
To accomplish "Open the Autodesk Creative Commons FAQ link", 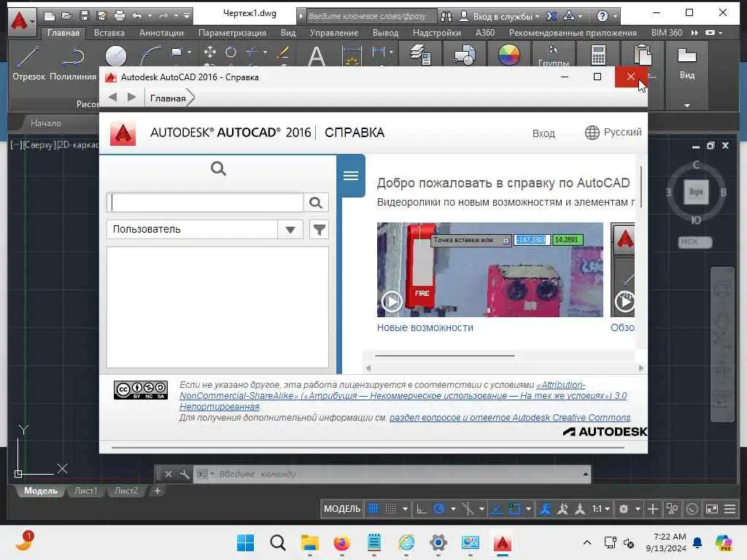I will click(510, 418).
